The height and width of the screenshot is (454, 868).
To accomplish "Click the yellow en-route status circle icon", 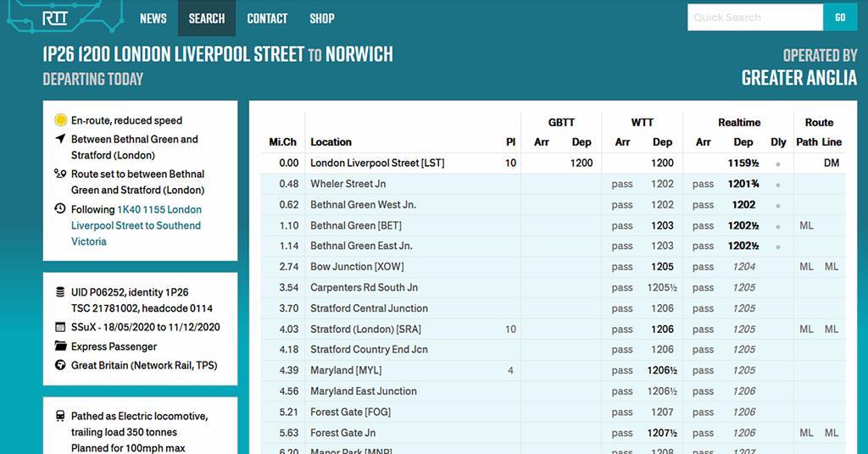I will click(x=60, y=120).
